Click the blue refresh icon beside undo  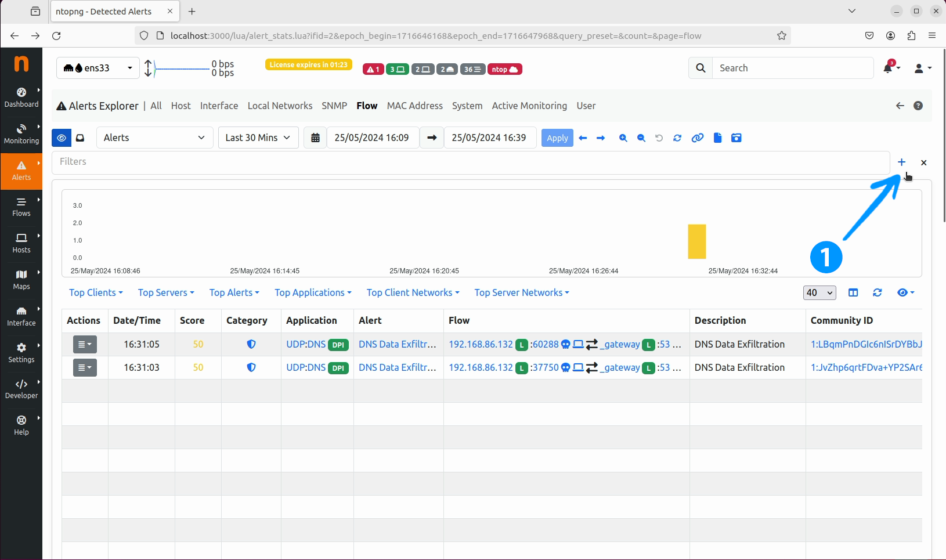(677, 138)
